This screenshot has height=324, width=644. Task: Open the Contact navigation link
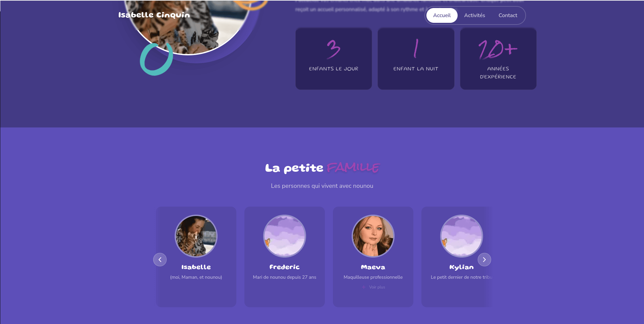coord(508,15)
